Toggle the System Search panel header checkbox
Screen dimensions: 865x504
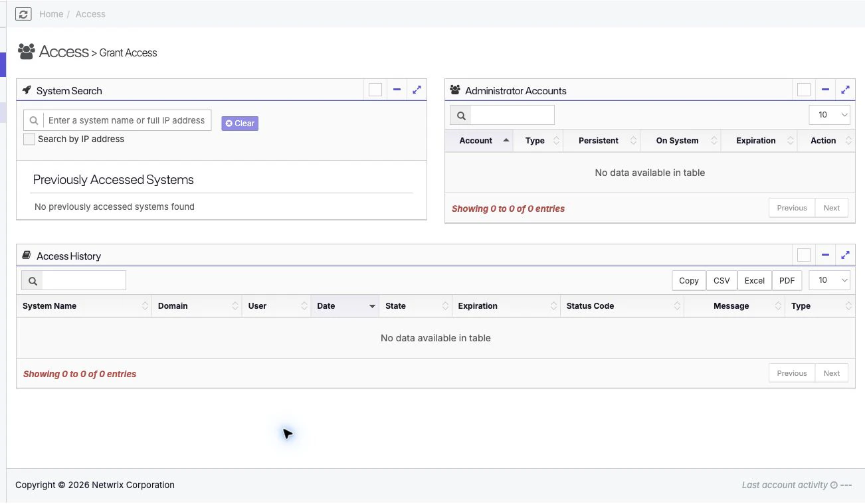click(x=375, y=90)
